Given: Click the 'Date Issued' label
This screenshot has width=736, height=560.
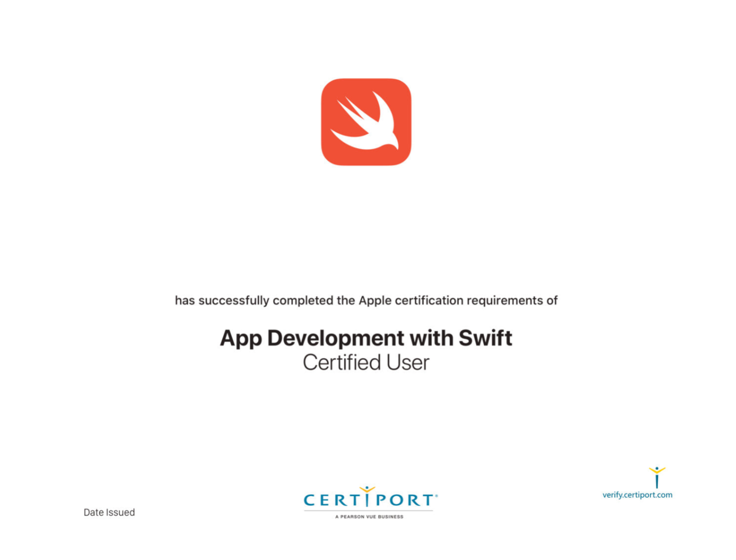Looking at the screenshot, I should point(109,512).
